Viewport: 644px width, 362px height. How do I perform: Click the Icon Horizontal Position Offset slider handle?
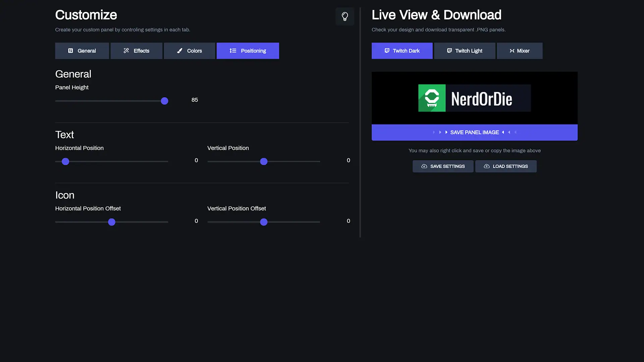[x=112, y=222]
